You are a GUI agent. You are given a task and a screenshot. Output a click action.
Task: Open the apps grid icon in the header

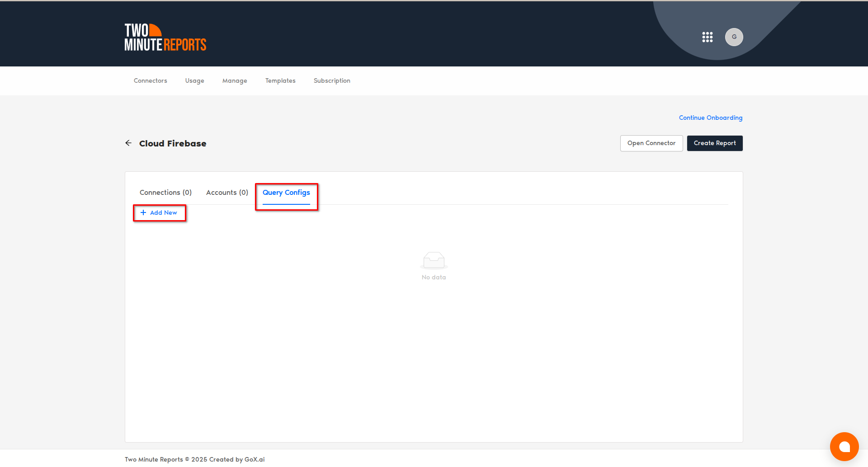[708, 37]
